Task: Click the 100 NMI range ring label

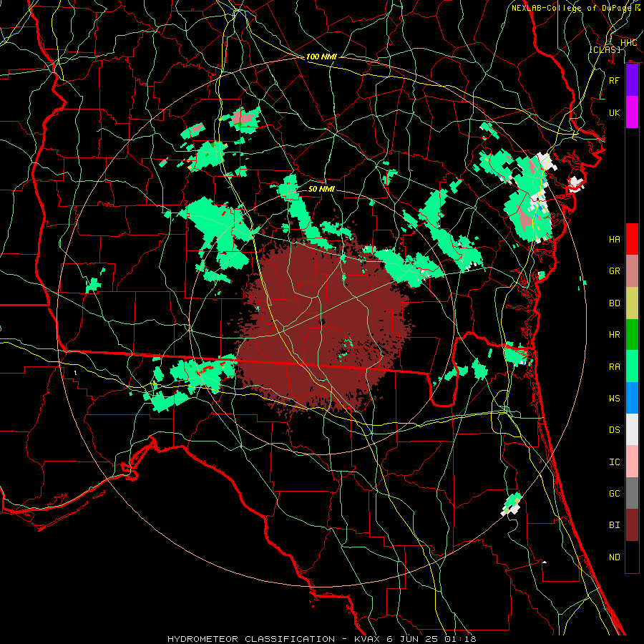Action: (x=321, y=57)
